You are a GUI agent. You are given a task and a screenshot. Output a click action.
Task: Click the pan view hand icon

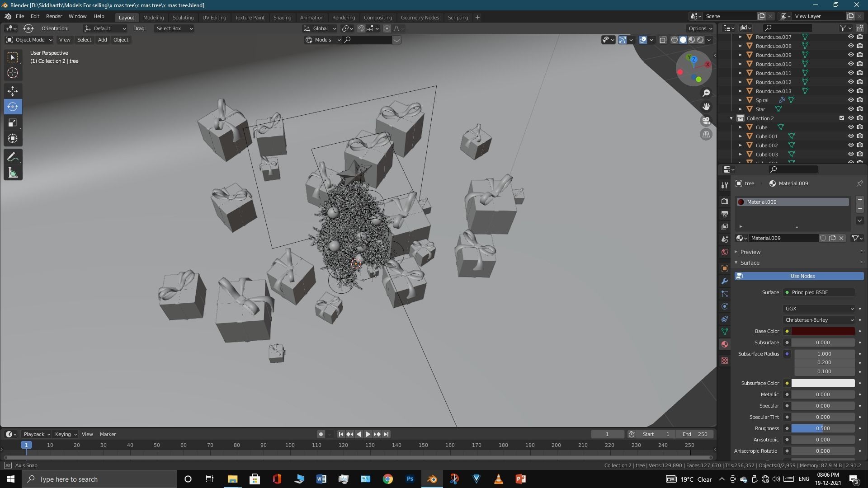pos(706,107)
